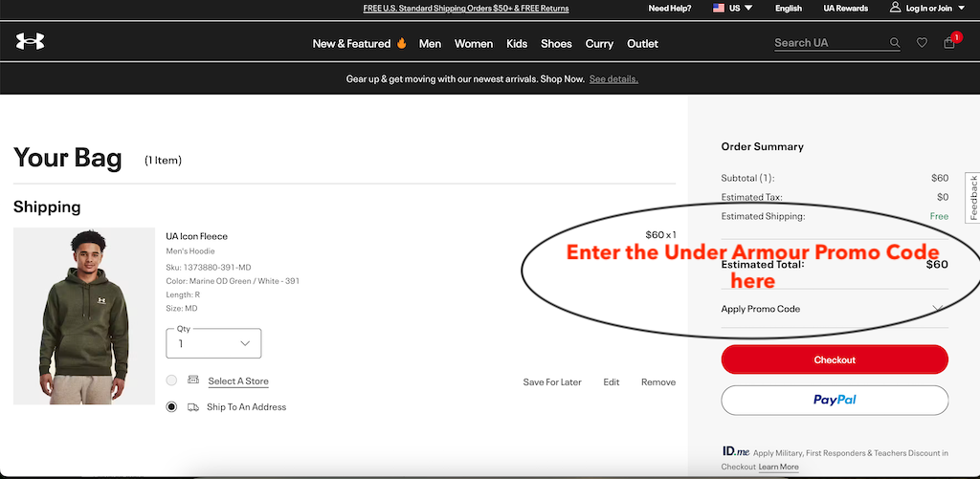This screenshot has height=479, width=980.
Task: Click the Size: MD text
Action: tap(183, 309)
